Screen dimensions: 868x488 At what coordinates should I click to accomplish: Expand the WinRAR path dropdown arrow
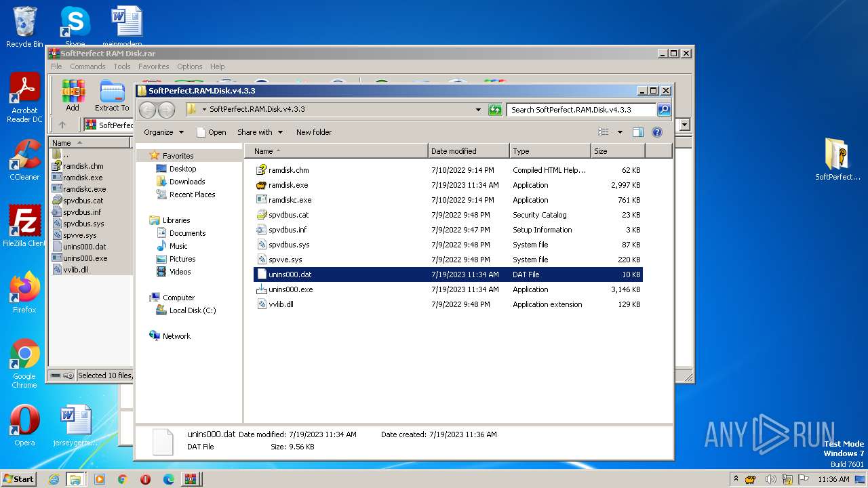[684, 125]
